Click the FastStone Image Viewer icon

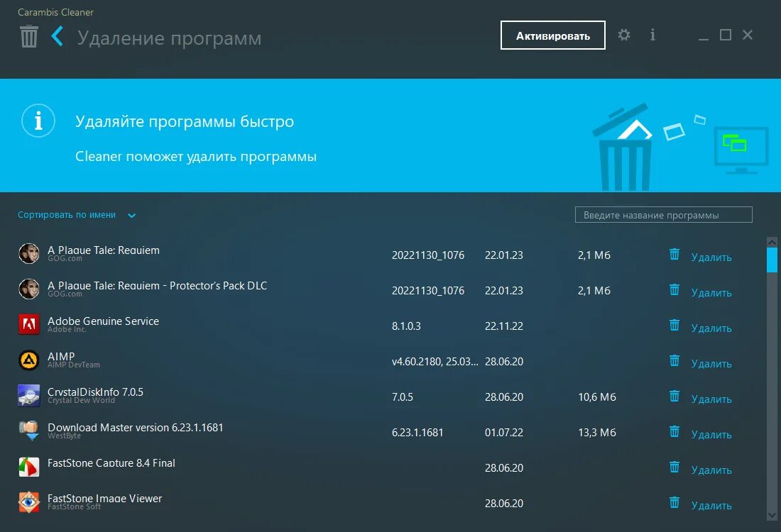tap(28, 501)
